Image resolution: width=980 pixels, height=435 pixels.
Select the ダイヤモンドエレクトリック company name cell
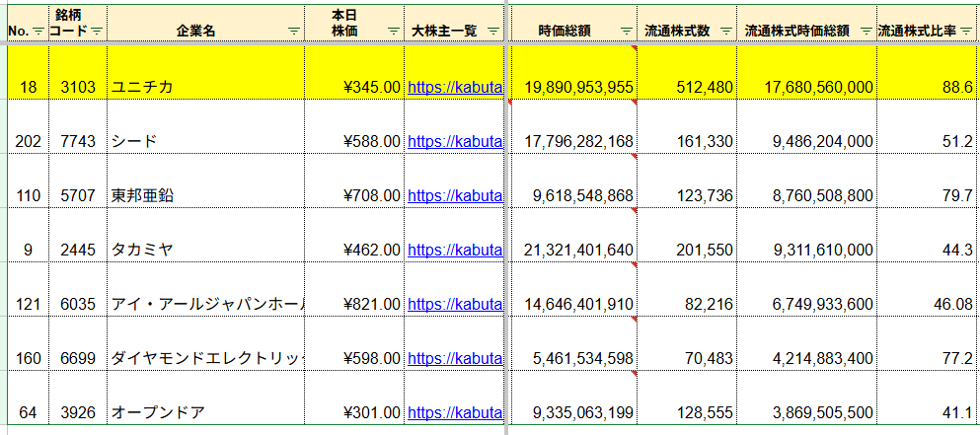tap(205, 343)
